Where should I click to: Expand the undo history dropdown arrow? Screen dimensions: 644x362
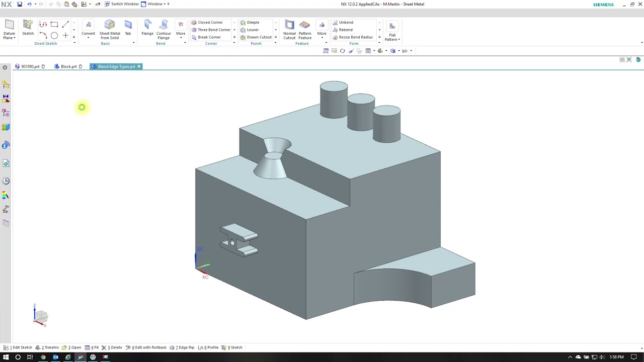point(35,4)
